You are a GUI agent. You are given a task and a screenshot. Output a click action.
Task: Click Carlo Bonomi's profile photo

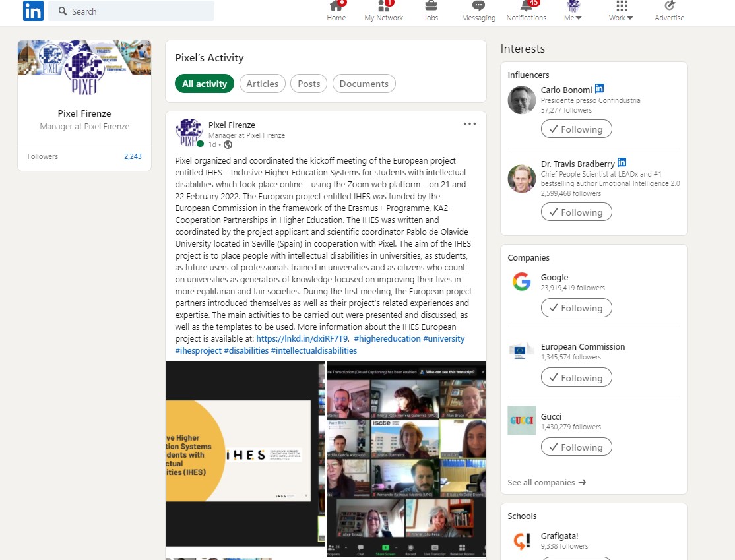[x=522, y=100]
